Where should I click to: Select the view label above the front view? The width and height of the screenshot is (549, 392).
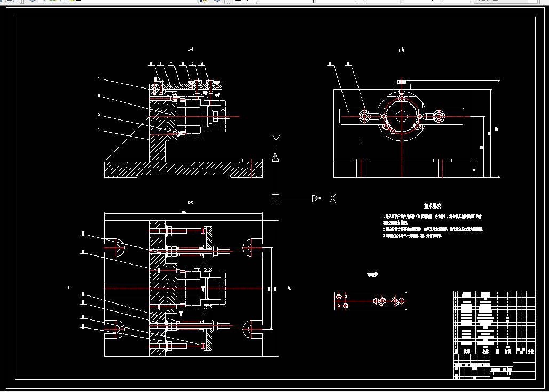(401, 50)
